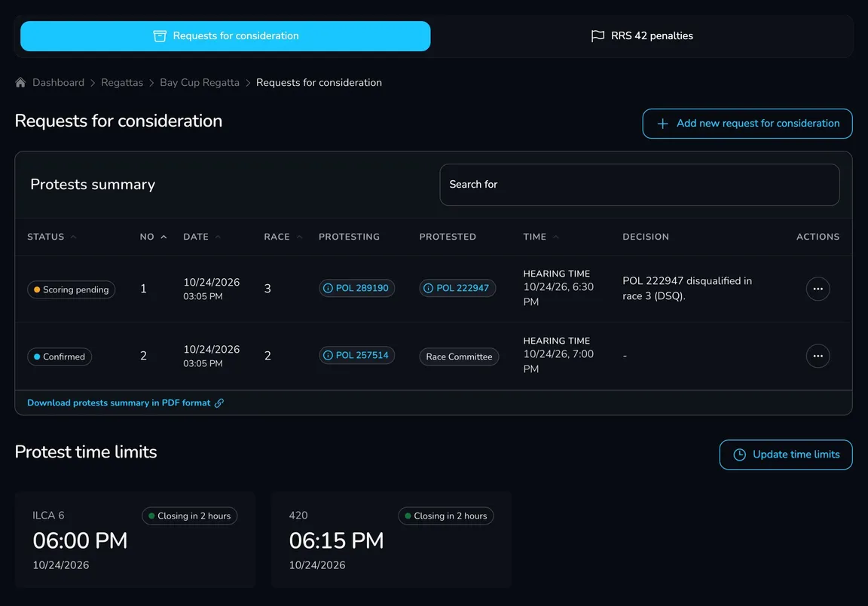The width and height of the screenshot is (868, 606).
Task: Open actions menu for protest number 2
Action: coord(817,356)
